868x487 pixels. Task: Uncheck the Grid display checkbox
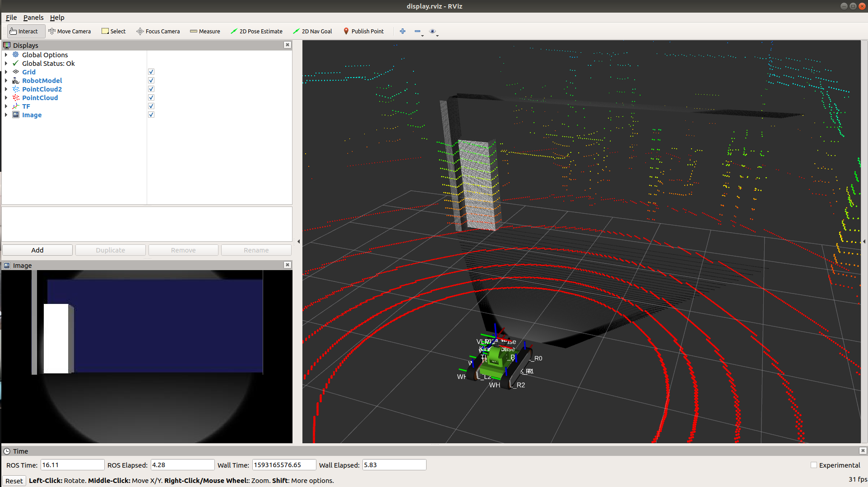pos(151,72)
